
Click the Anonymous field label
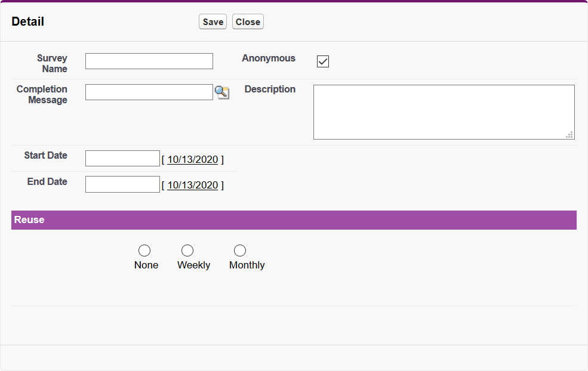[269, 58]
